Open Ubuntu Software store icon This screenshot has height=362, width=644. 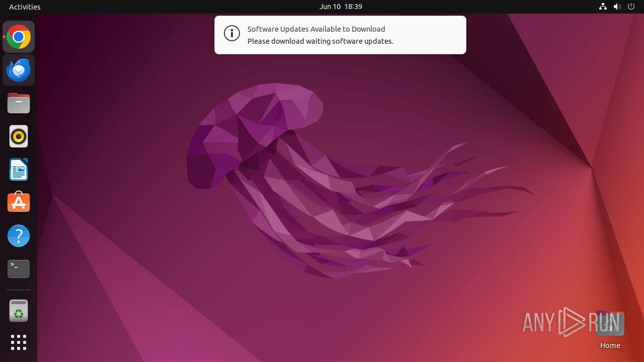[x=19, y=203]
